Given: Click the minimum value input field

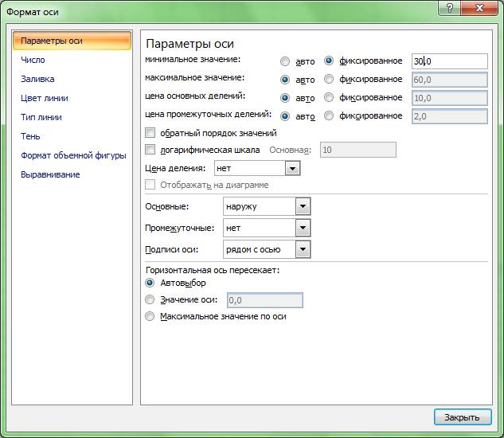Looking at the screenshot, I should click(449, 61).
